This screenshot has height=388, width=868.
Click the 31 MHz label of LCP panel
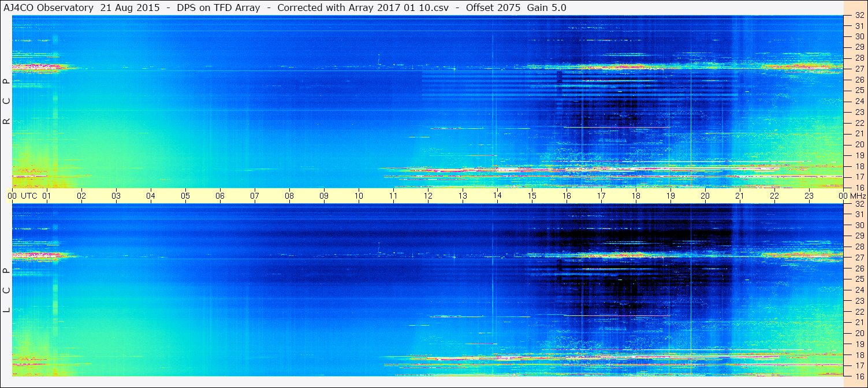[859, 214]
